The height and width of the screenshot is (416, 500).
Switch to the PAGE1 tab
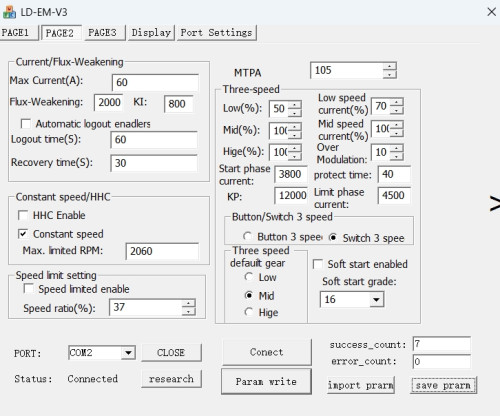(x=18, y=33)
